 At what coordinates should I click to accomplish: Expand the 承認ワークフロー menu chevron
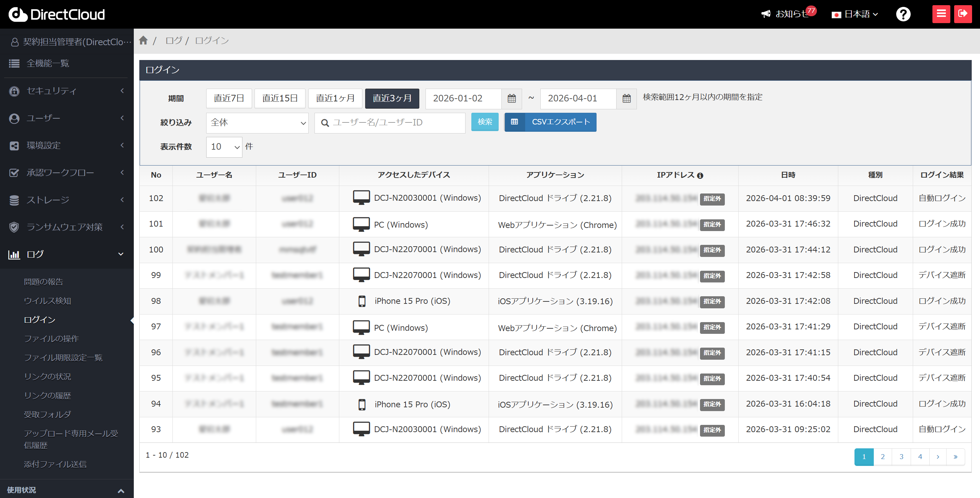pyautogui.click(x=122, y=172)
